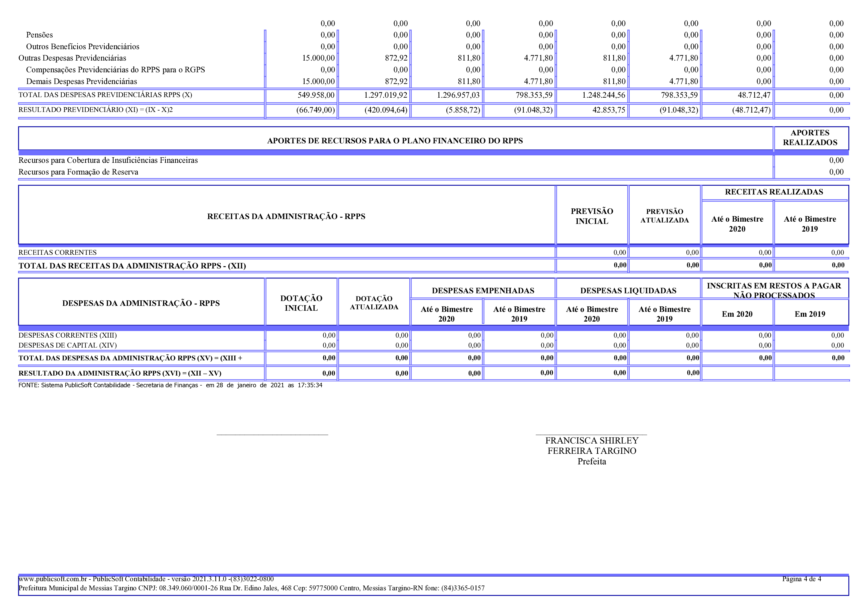
Task: Click Recursos para Formação de Reserva row
Action: click(78, 172)
